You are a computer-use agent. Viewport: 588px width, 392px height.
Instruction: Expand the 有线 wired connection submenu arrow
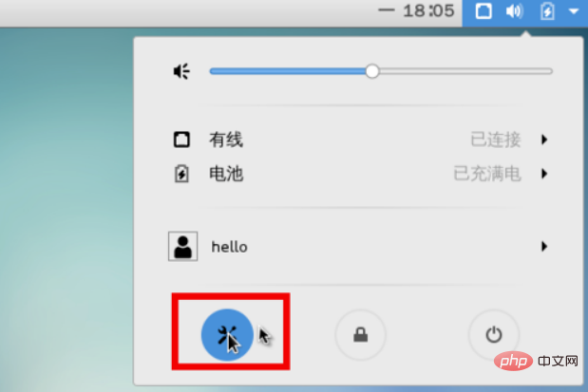[x=544, y=140]
